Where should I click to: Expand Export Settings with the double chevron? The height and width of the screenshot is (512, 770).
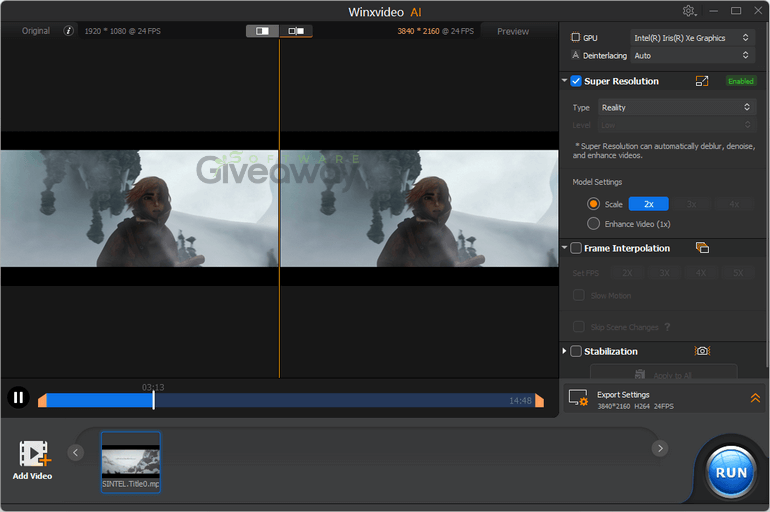(x=755, y=398)
